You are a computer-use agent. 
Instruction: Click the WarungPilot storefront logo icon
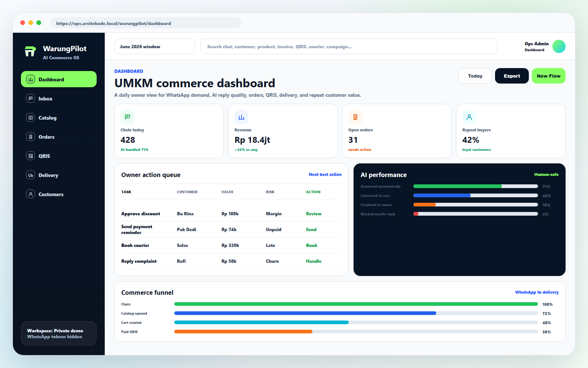point(30,51)
